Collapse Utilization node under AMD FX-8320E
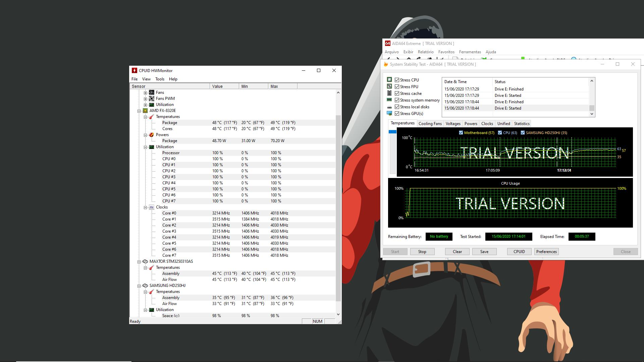 (x=146, y=147)
